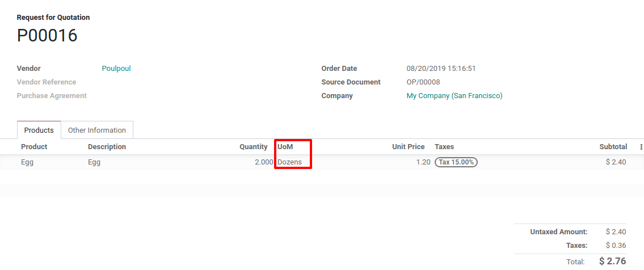Switch to the Other Information tab
The image size is (644, 270).
click(97, 130)
